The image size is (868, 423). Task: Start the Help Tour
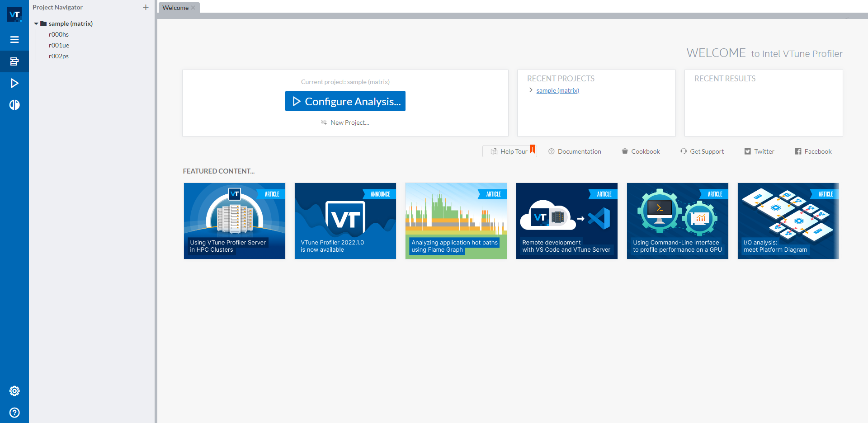pos(509,151)
